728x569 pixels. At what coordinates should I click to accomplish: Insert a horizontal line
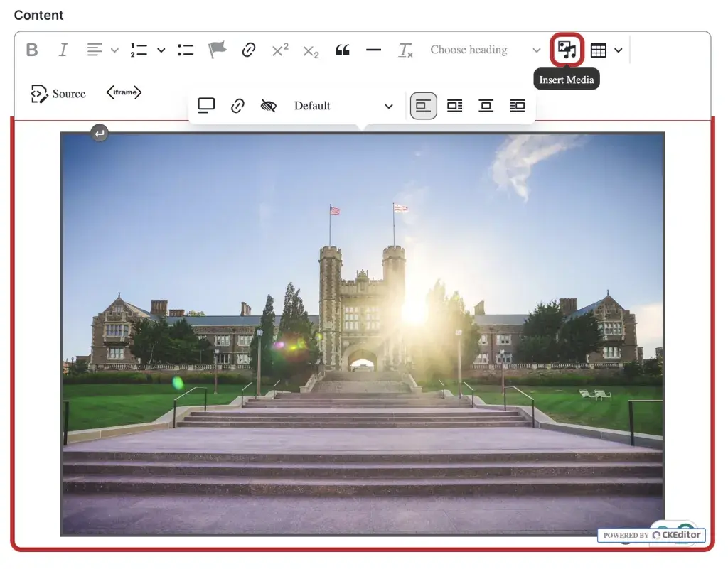pos(373,50)
